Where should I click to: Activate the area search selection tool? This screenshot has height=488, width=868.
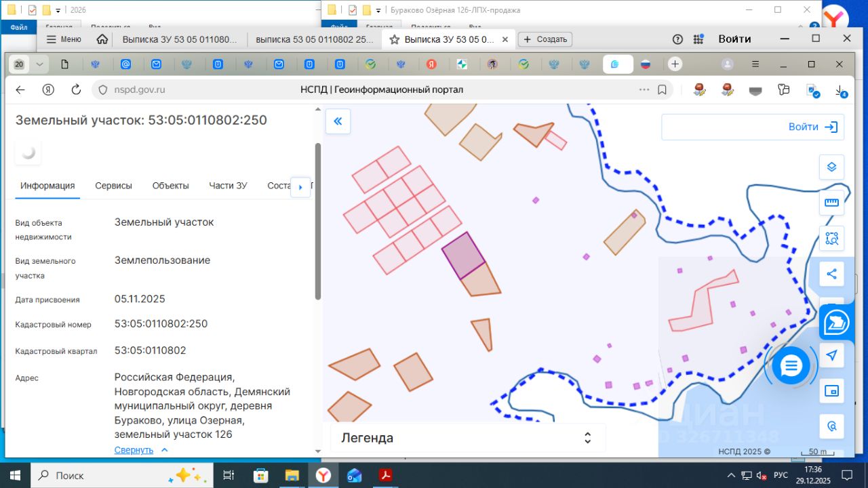pos(831,239)
